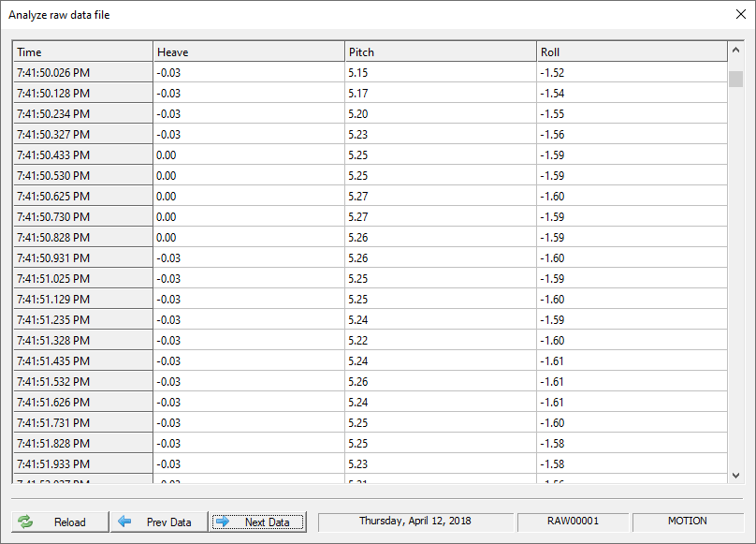Click Heave cell in 7:41:51.731 PM row
This screenshot has width=756, height=544.
click(x=249, y=423)
